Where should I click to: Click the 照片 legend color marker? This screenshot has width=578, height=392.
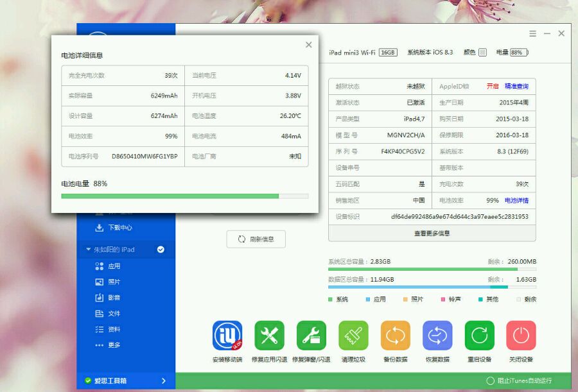pos(405,300)
